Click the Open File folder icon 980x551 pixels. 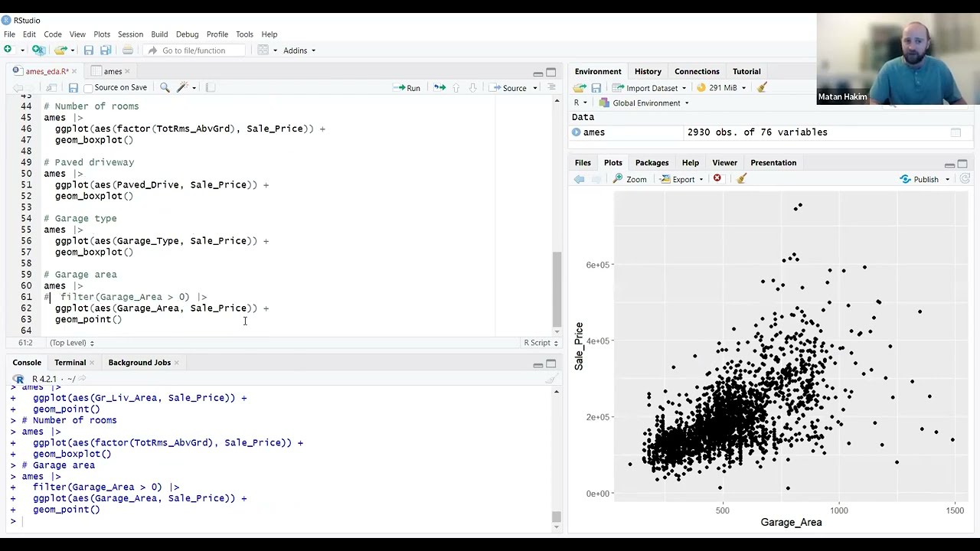(60, 50)
